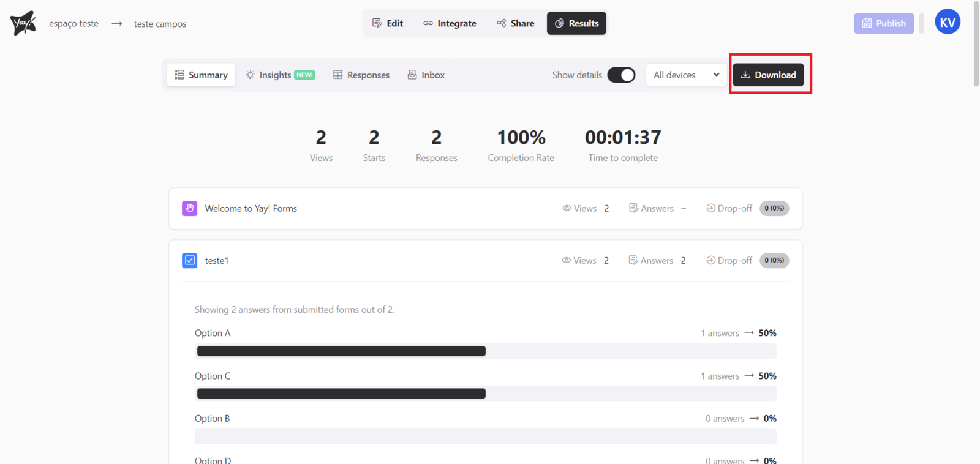Open the Edit section
Screen dimensions: 980x464
point(388,23)
